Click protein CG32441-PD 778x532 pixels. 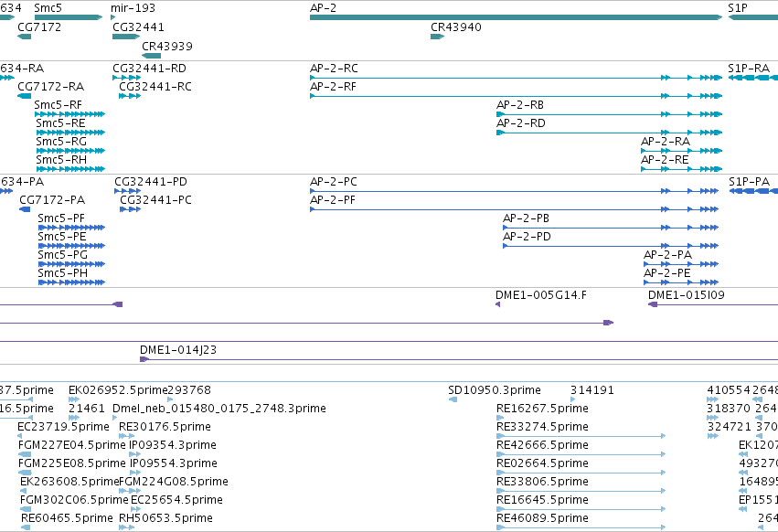[128, 191]
